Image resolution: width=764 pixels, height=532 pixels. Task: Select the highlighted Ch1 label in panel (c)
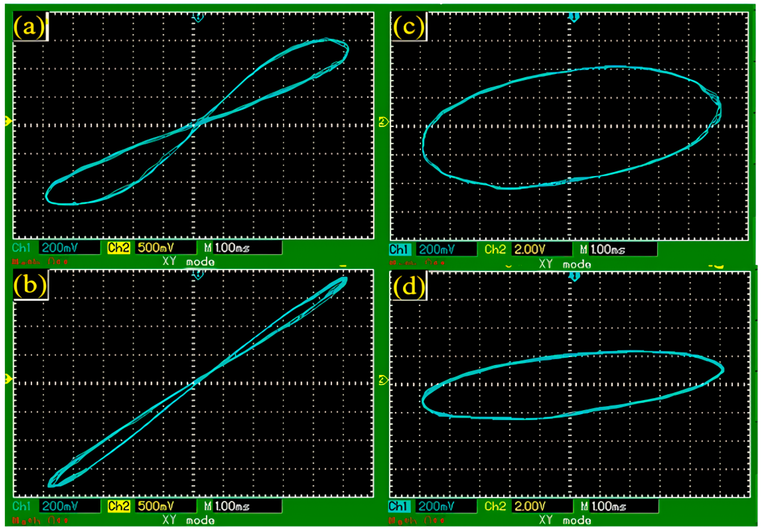tap(400, 249)
